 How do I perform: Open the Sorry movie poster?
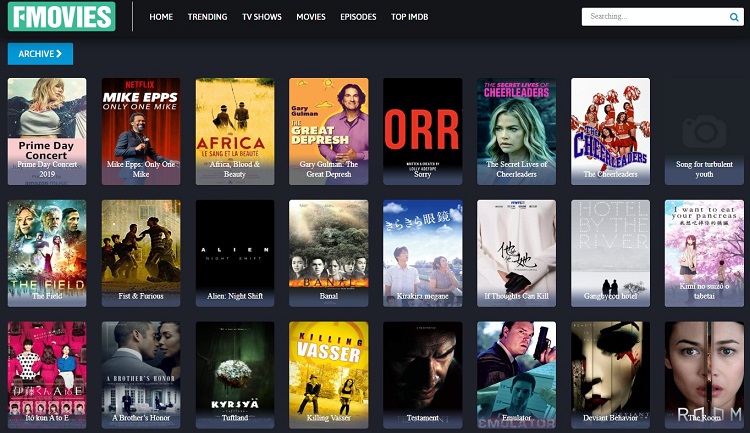click(x=423, y=132)
